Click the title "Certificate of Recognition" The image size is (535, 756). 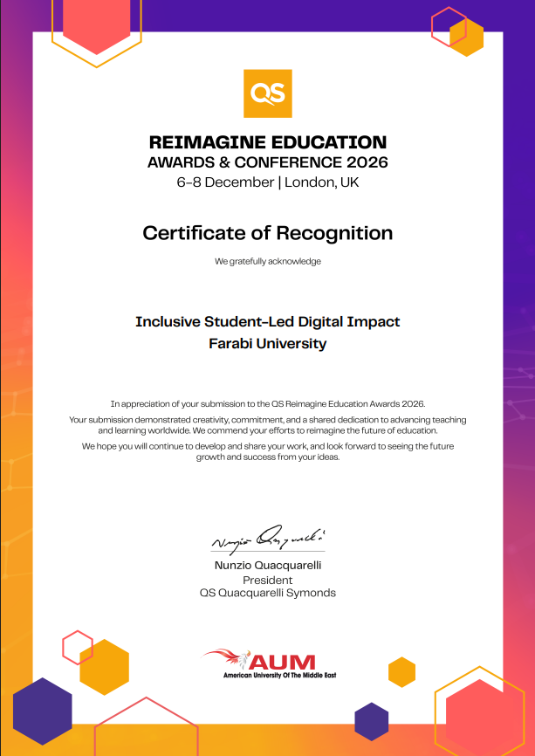click(x=267, y=233)
